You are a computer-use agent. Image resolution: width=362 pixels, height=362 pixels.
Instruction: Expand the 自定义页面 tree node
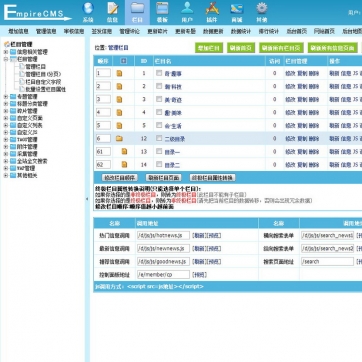tap(6, 118)
